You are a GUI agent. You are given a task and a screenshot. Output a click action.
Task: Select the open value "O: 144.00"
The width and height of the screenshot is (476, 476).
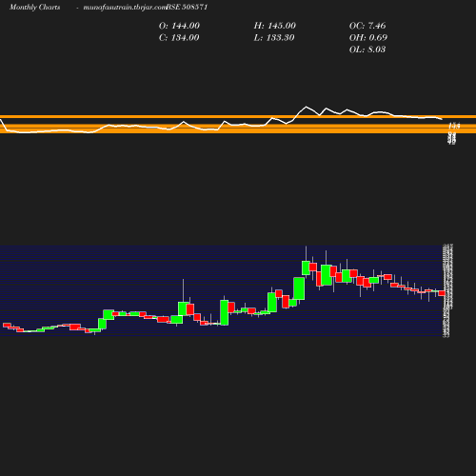pyautogui.click(x=179, y=26)
